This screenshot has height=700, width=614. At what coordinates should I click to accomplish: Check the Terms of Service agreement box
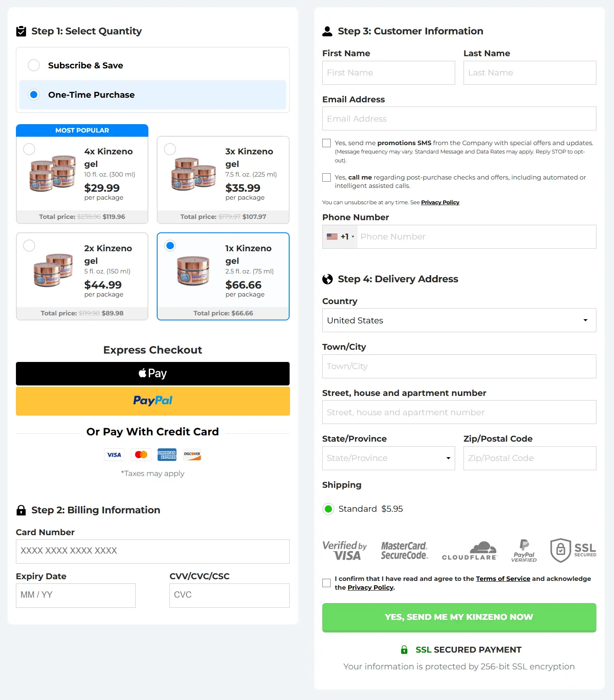[x=326, y=583]
